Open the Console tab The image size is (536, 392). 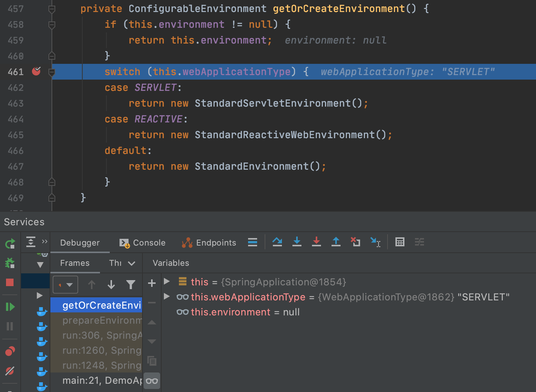coord(142,243)
